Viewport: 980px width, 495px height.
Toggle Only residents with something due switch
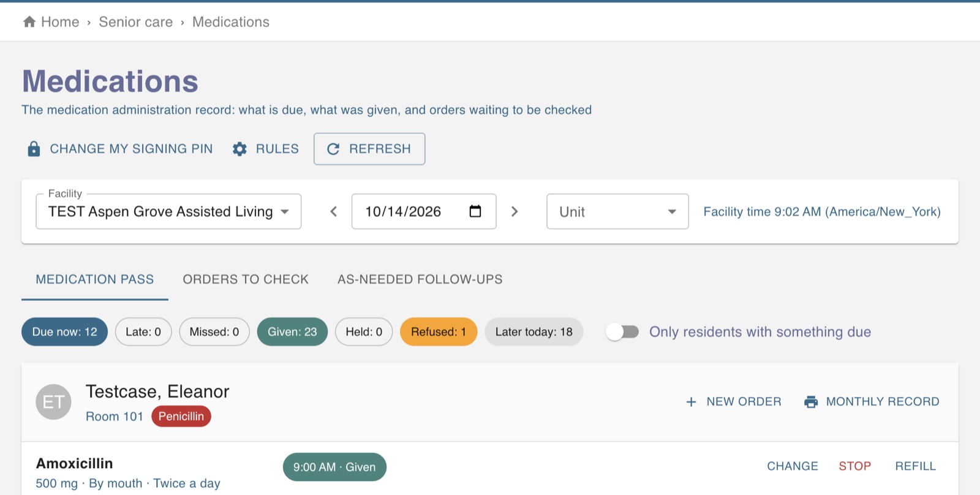pyautogui.click(x=622, y=332)
